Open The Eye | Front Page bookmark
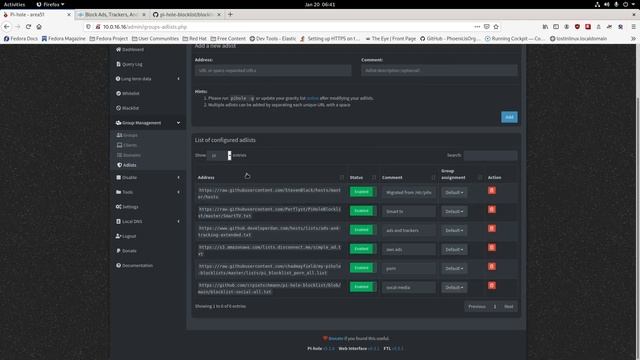The image size is (640, 360). pos(390,38)
